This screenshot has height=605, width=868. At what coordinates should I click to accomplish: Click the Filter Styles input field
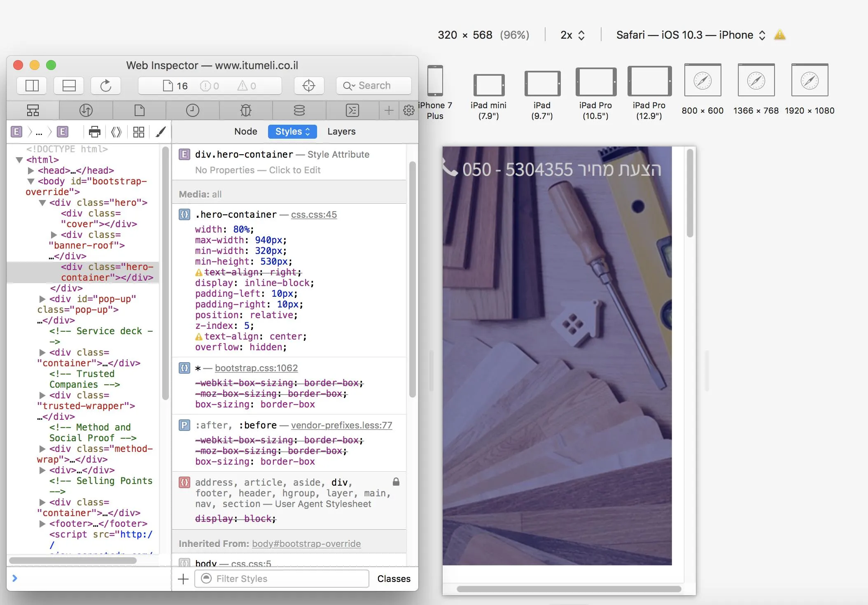[282, 579]
